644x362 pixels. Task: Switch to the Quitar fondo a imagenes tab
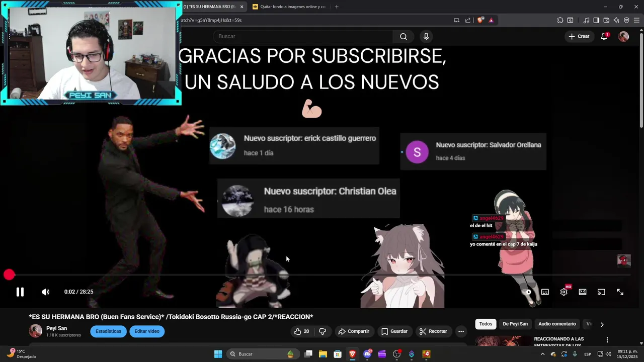tap(289, 7)
